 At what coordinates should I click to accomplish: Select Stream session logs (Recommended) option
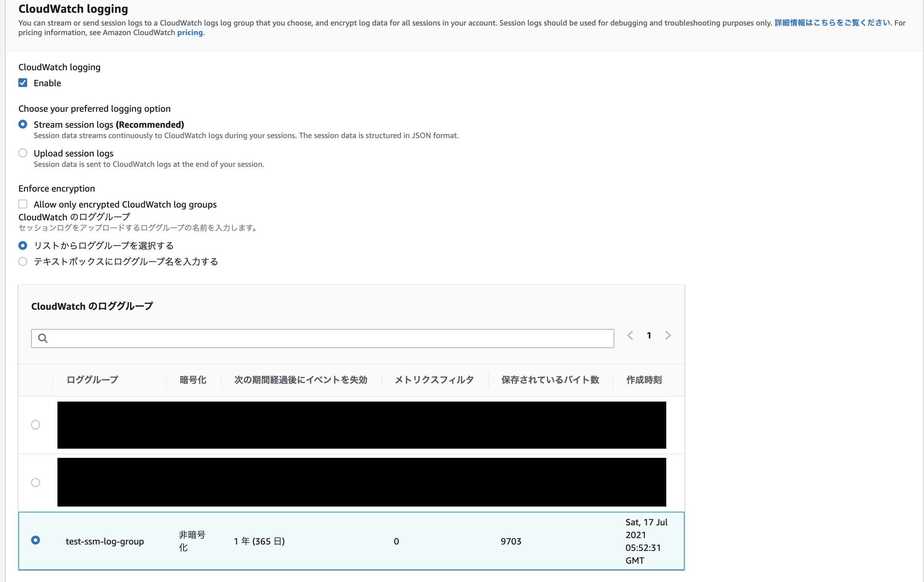click(x=23, y=125)
